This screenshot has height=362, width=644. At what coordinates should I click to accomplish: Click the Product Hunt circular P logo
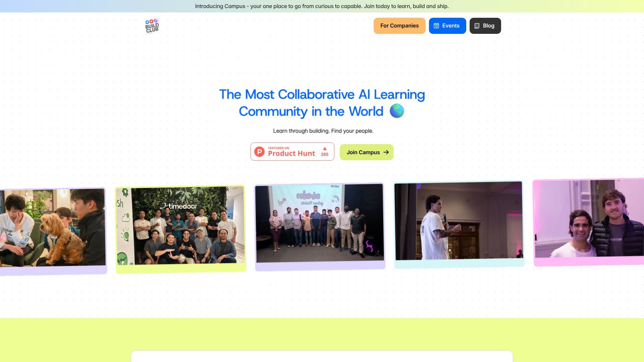tap(259, 152)
